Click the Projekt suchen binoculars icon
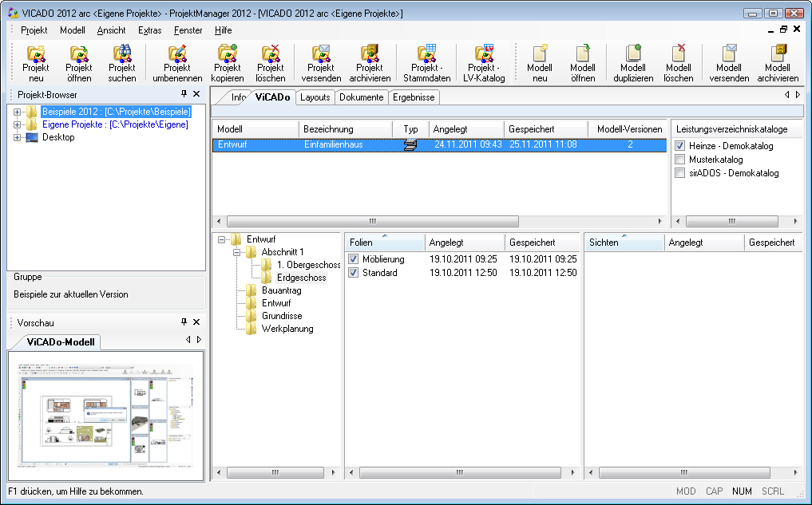 (122, 63)
